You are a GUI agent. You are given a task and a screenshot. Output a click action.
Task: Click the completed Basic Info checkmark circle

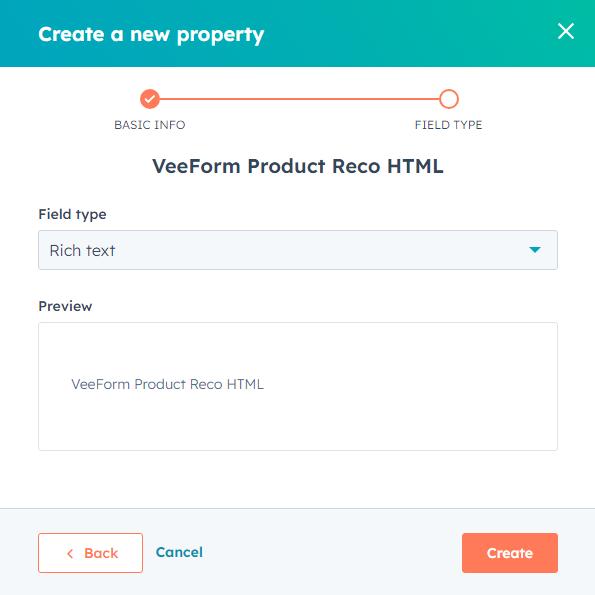click(x=150, y=99)
